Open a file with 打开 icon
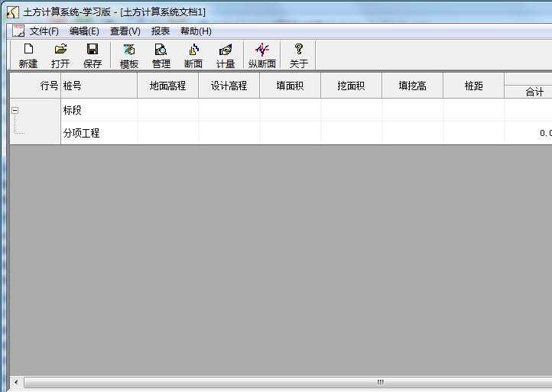 pos(60,55)
